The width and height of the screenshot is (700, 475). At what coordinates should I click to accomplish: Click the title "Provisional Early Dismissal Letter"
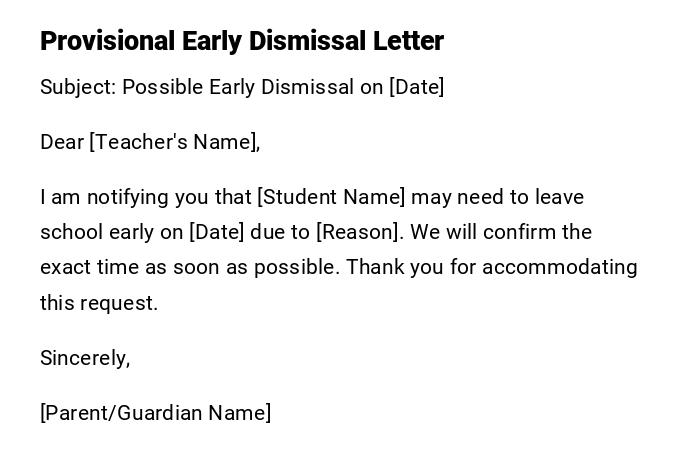[241, 41]
